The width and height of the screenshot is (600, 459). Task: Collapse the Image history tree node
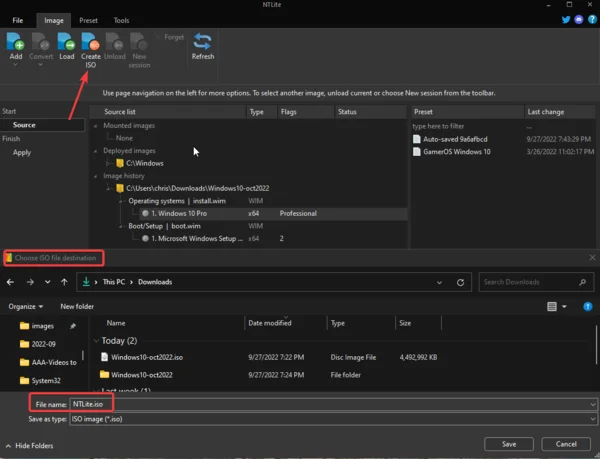[x=96, y=176]
